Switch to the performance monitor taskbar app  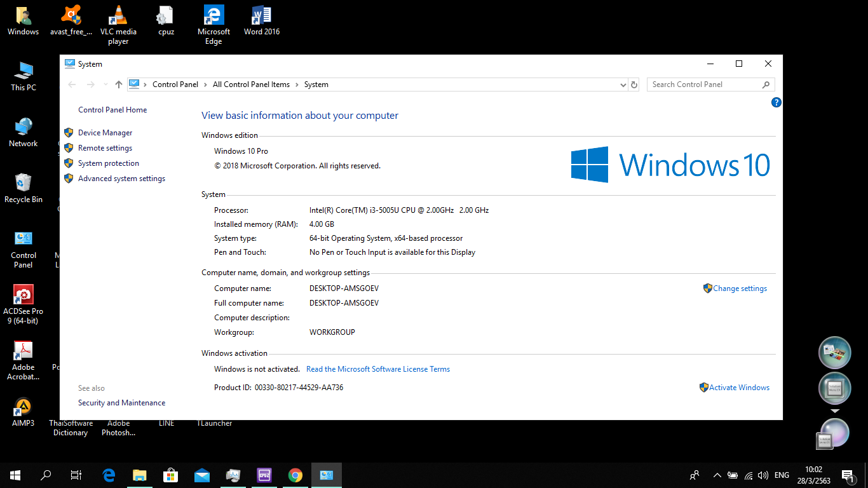(x=233, y=475)
